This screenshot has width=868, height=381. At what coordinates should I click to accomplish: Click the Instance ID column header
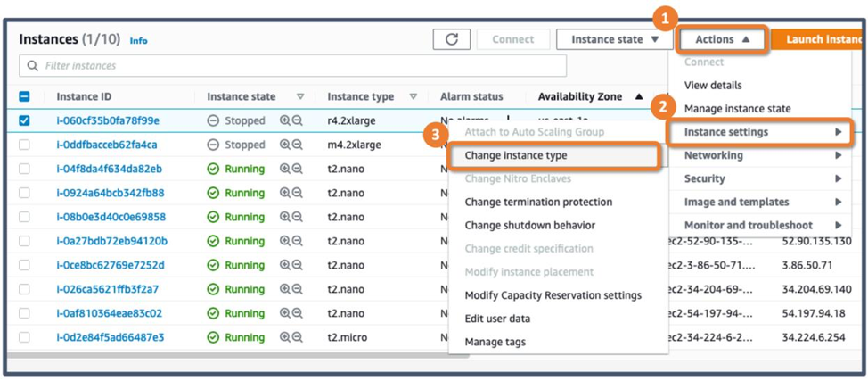[x=84, y=96]
